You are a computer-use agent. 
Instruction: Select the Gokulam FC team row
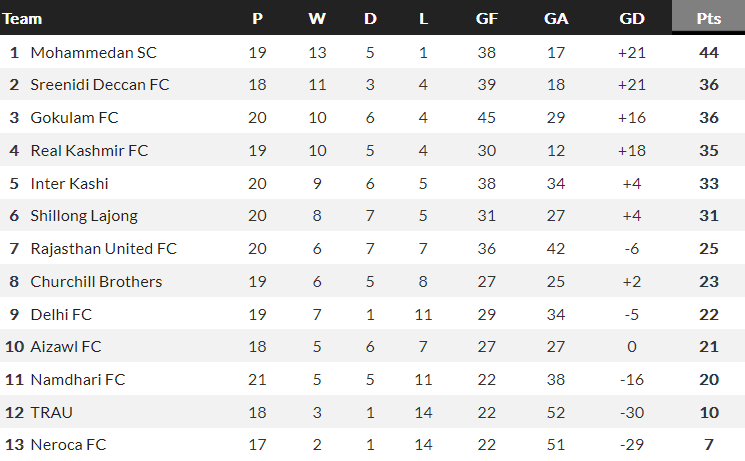(74, 117)
